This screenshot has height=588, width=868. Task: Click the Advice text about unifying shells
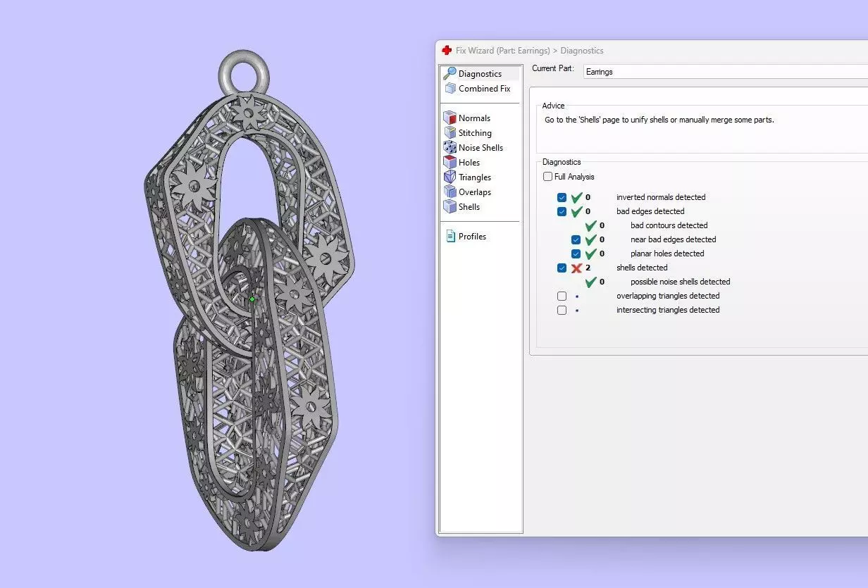[659, 120]
